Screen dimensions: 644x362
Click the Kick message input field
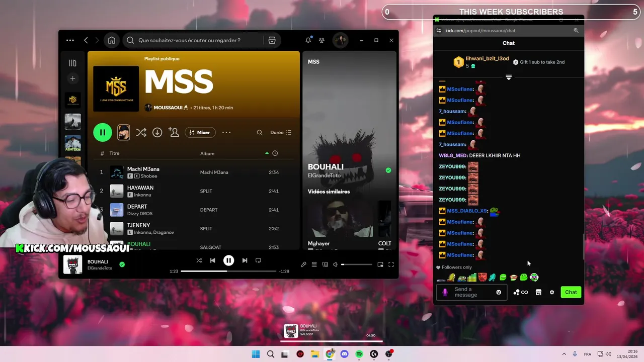472,292
